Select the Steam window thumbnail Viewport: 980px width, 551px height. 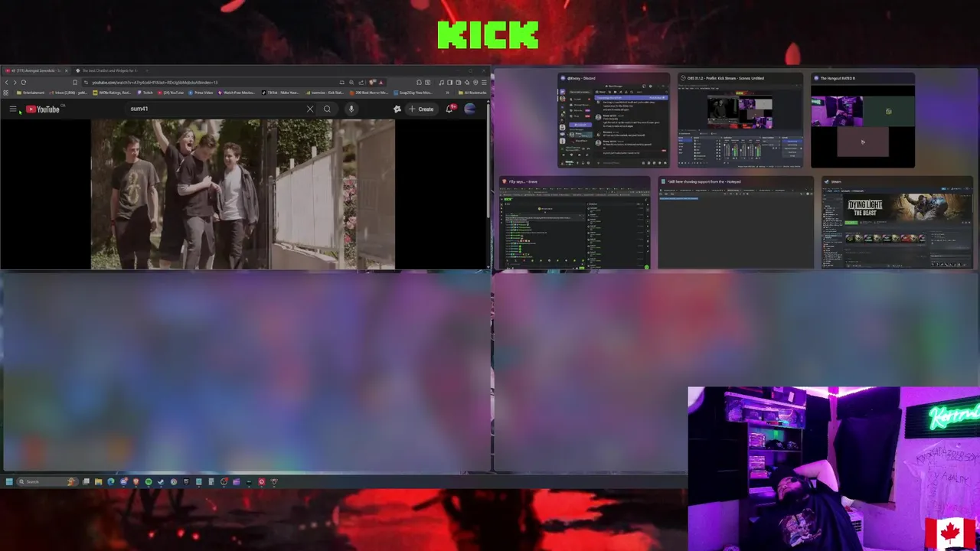coord(897,223)
